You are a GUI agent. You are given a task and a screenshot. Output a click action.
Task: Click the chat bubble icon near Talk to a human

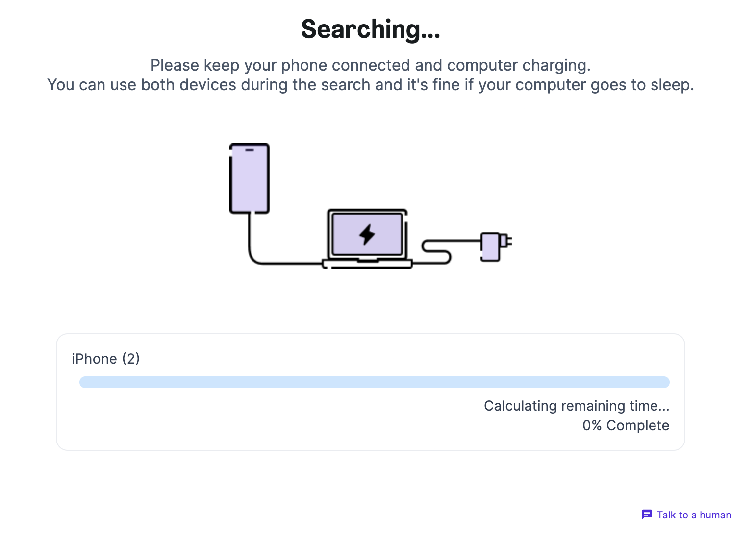647,515
